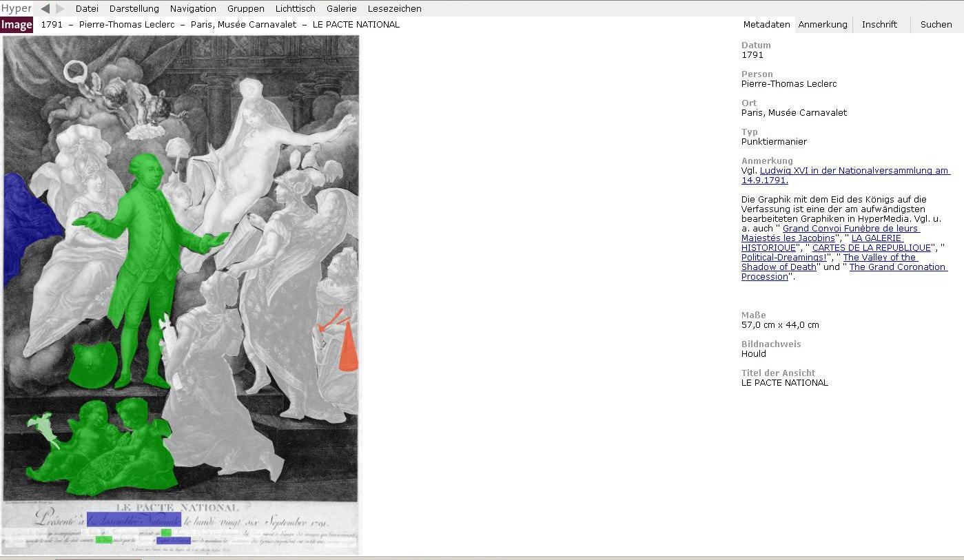964x560 pixels.
Task: Click the Hyper logo button
Action: coord(16,8)
